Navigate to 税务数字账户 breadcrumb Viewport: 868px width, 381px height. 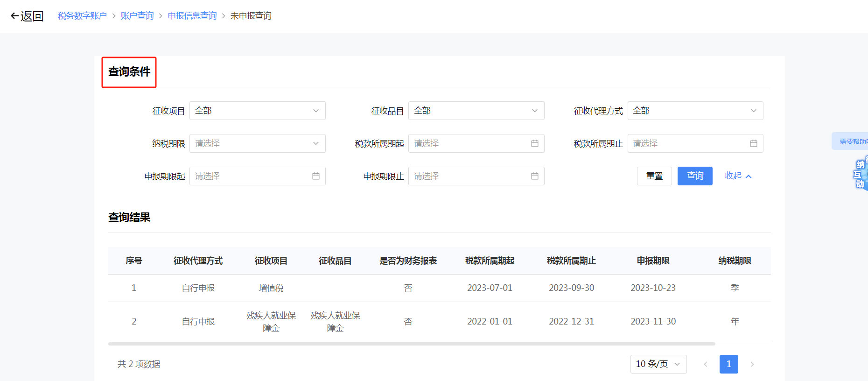coord(82,16)
